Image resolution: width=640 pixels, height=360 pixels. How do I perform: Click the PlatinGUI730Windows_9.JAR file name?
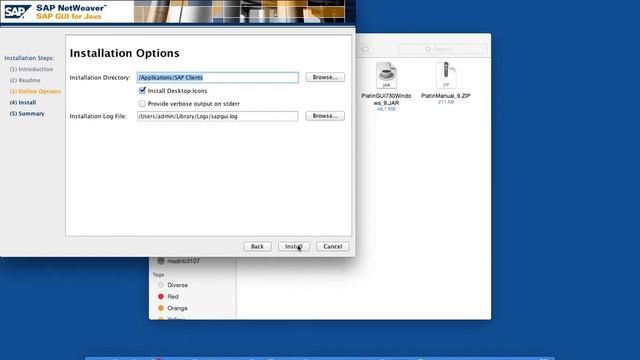(386, 99)
